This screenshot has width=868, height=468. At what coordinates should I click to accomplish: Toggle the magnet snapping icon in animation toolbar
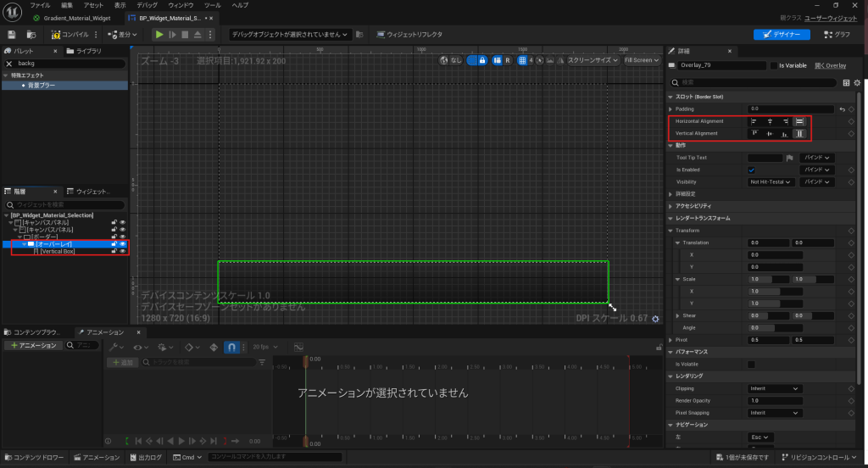tap(231, 347)
